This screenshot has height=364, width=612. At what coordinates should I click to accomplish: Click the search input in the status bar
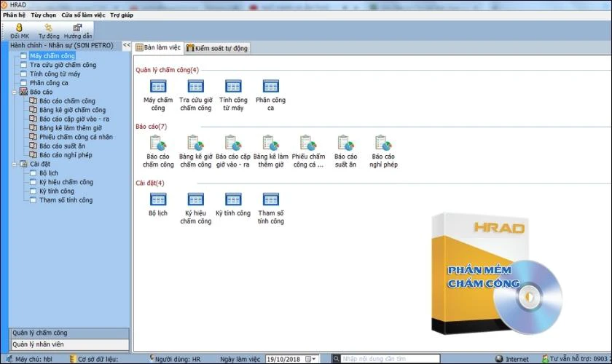[391, 358]
